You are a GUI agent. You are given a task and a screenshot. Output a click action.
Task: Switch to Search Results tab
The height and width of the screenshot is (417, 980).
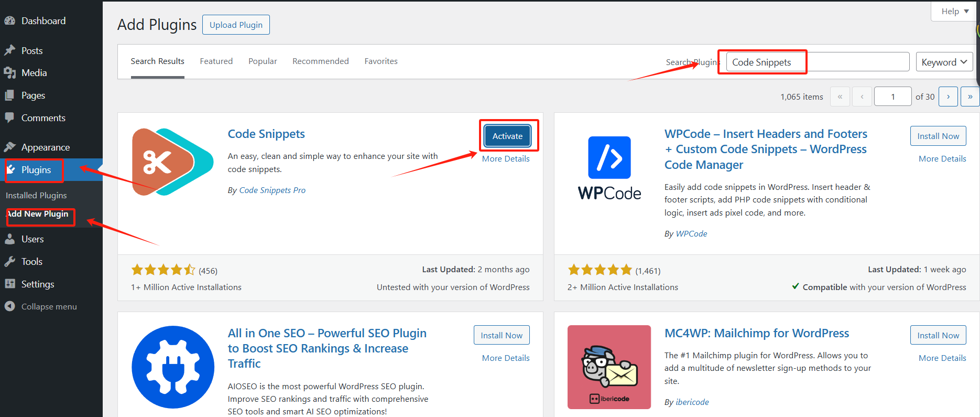click(x=157, y=61)
